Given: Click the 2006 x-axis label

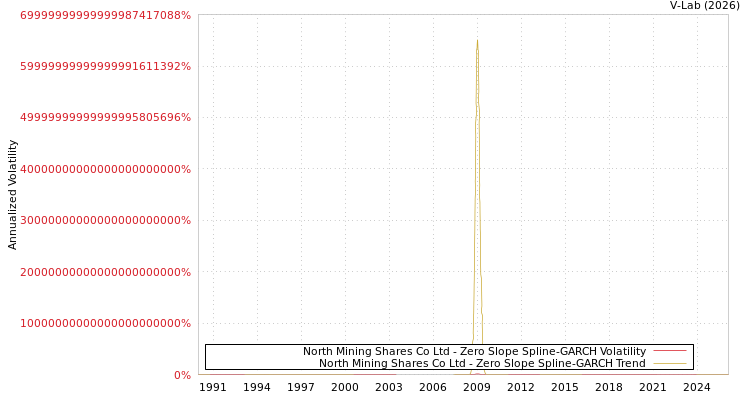Looking at the screenshot, I should coord(433,387).
